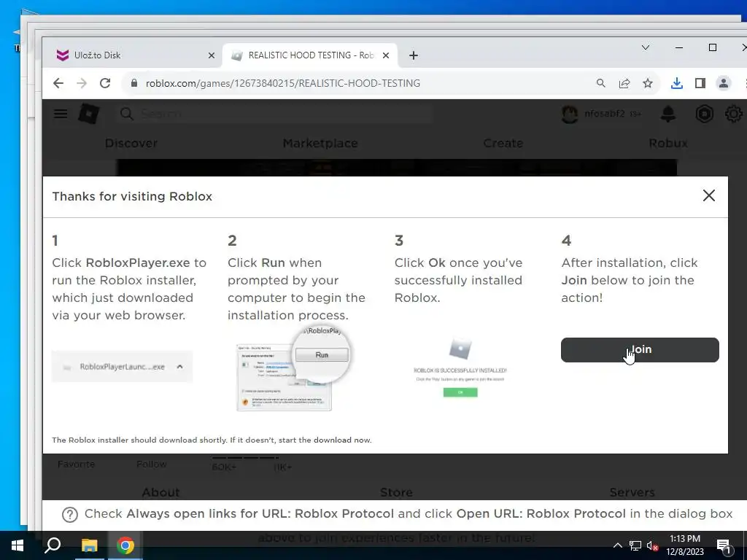
Task: Open nfosabf2 profile avatar
Action: tap(570, 114)
